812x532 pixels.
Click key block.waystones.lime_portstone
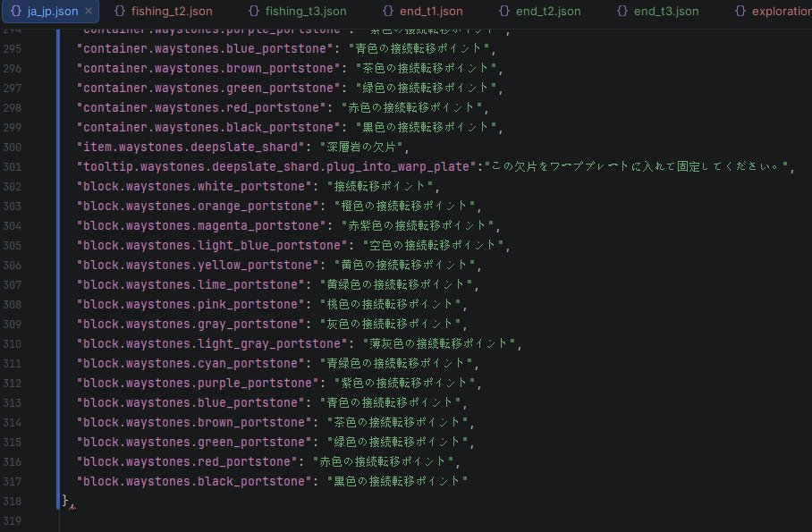pyautogui.click(x=190, y=285)
